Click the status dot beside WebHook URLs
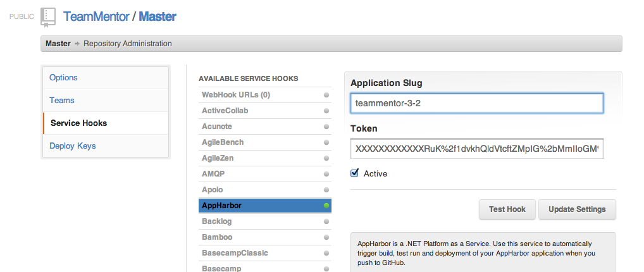This screenshot has height=272, width=644. coord(326,95)
